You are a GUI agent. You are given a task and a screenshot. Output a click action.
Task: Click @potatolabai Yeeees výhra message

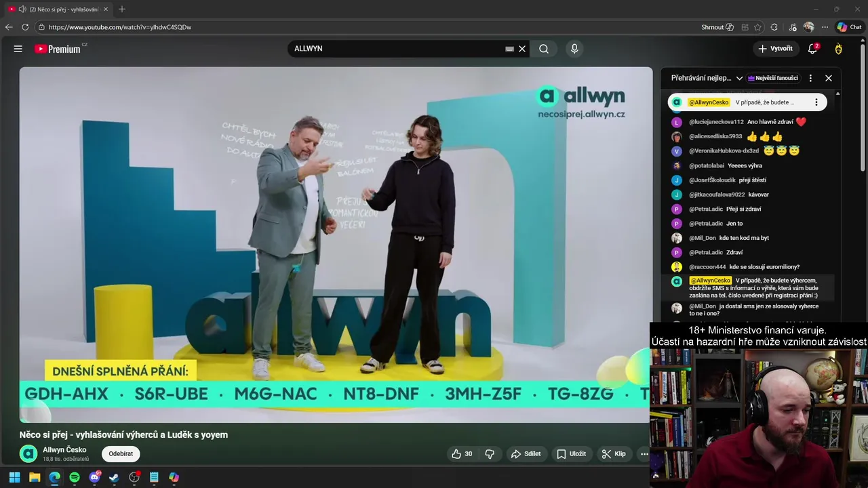pyautogui.click(x=747, y=165)
